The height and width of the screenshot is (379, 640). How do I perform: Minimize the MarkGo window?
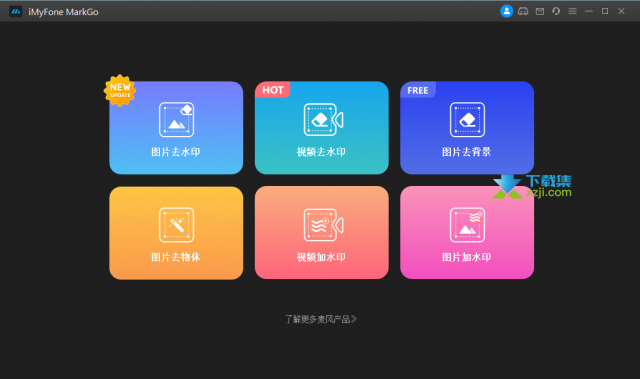589,11
